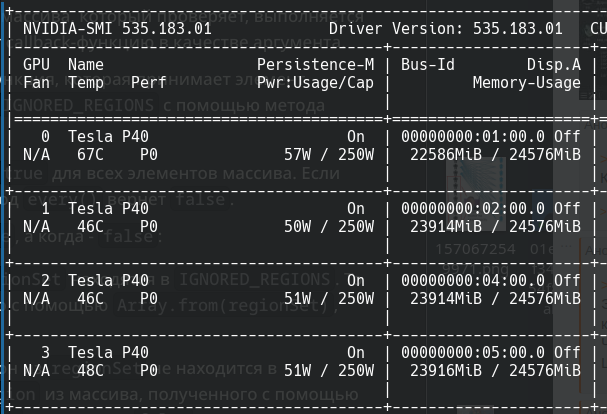This screenshot has width=607, height=414.
Task: Click the 'Tesla P40' name for GPU 2
Action: coord(108,280)
